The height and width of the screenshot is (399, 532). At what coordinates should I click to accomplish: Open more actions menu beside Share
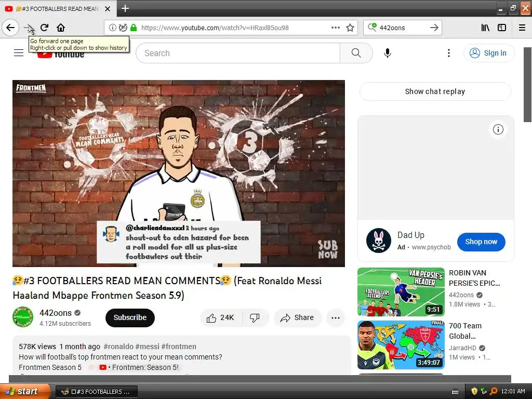336,317
